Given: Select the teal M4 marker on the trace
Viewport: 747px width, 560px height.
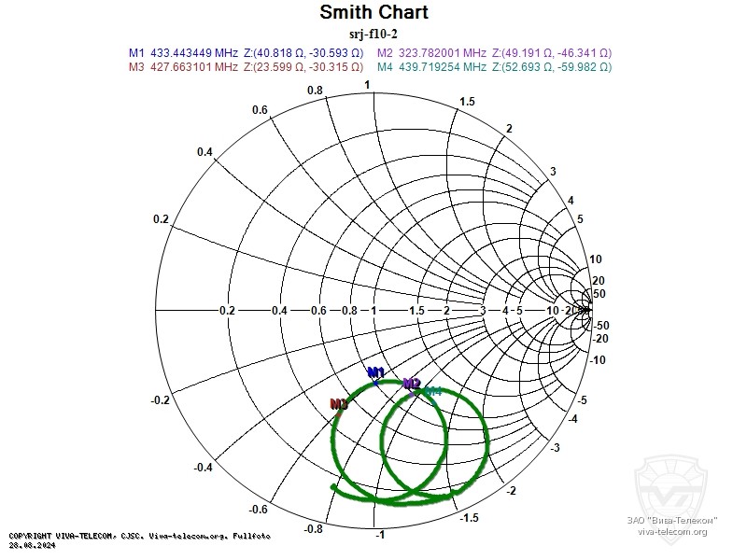Looking at the screenshot, I should (x=431, y=392).
